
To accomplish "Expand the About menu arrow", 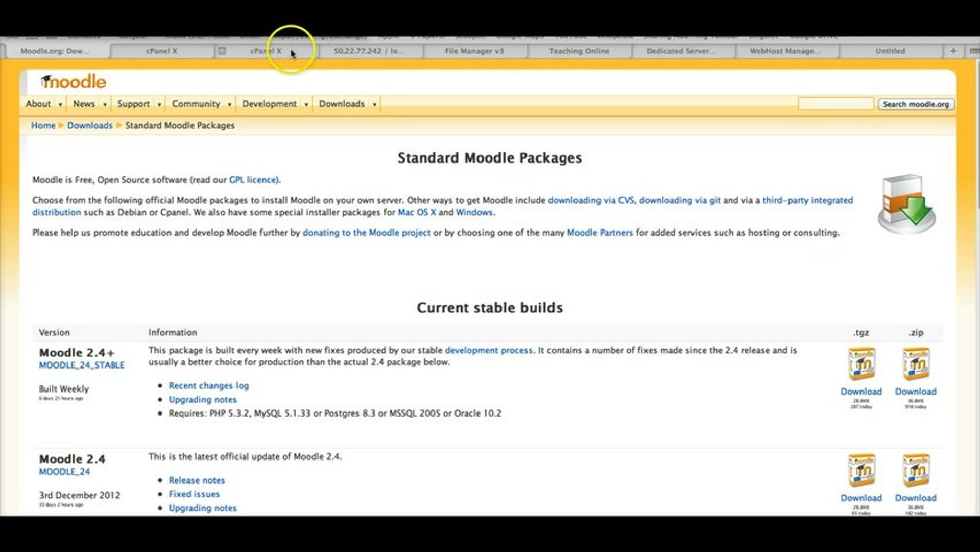I will click(60, 104).
